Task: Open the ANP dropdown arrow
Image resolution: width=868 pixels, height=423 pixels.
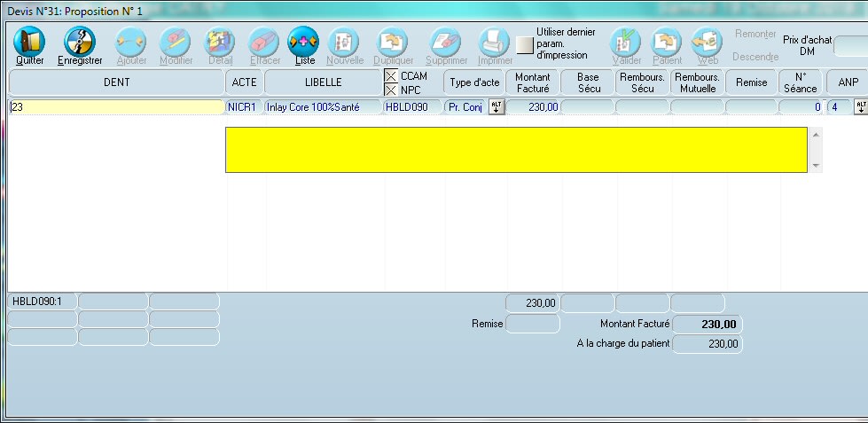Action: 859,106
